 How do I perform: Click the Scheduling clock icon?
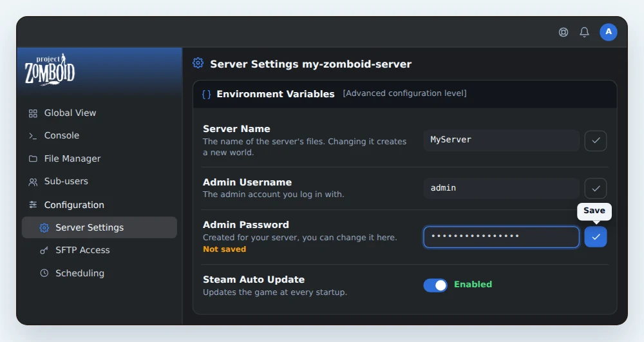(x=44, y=273)
